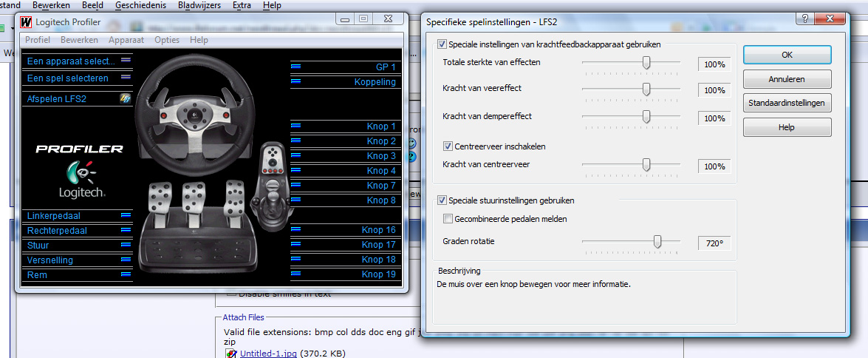Open browser Extra menu
The width and height of the screenshot is (868, 358).
242,5
